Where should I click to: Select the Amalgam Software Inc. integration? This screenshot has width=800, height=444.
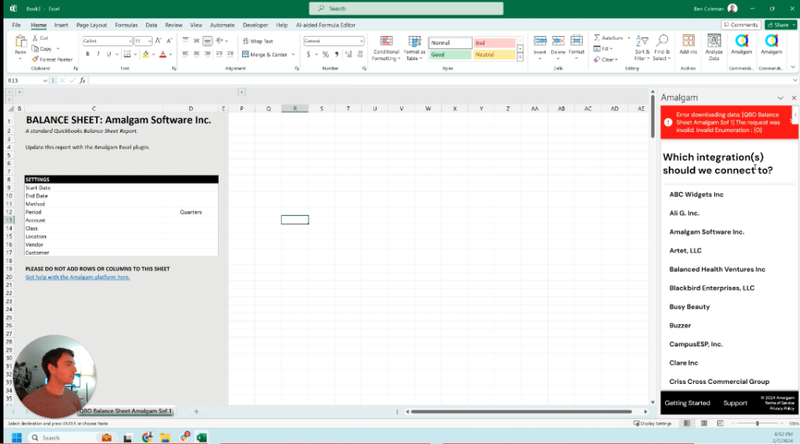tap(707, 232)
